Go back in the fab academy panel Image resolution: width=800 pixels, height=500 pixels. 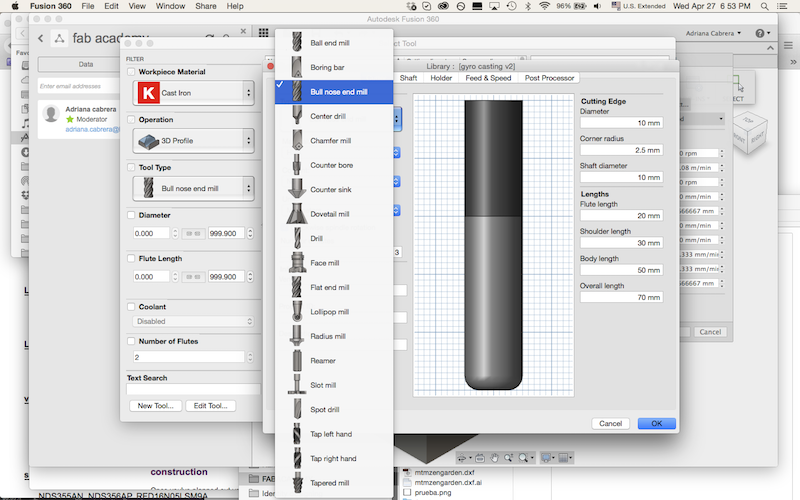pos(40,38)
